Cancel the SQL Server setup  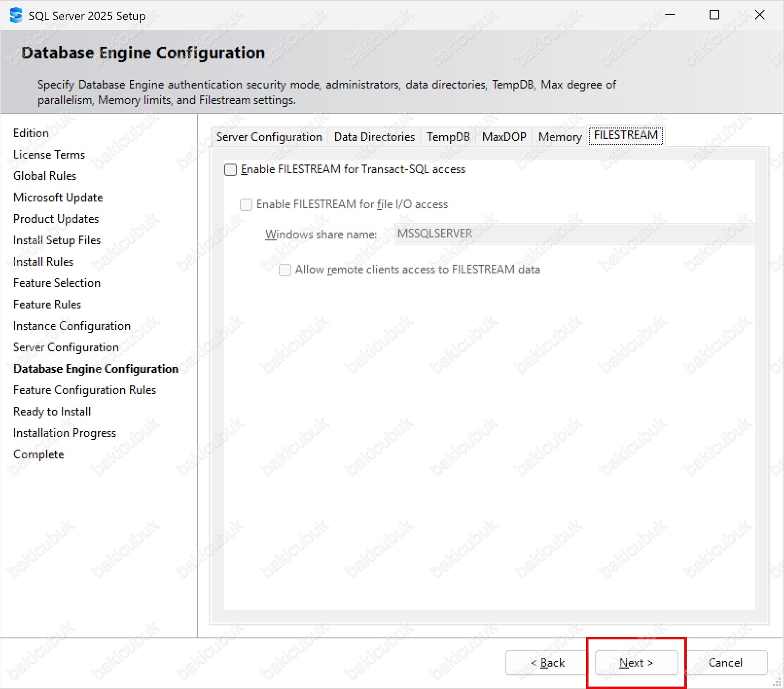(x=726, y=663)
